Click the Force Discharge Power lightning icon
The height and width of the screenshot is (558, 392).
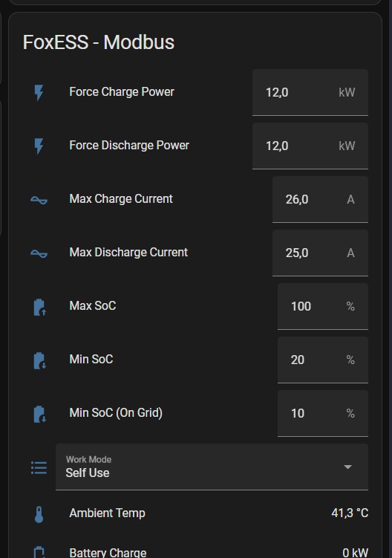coord(39,146)
